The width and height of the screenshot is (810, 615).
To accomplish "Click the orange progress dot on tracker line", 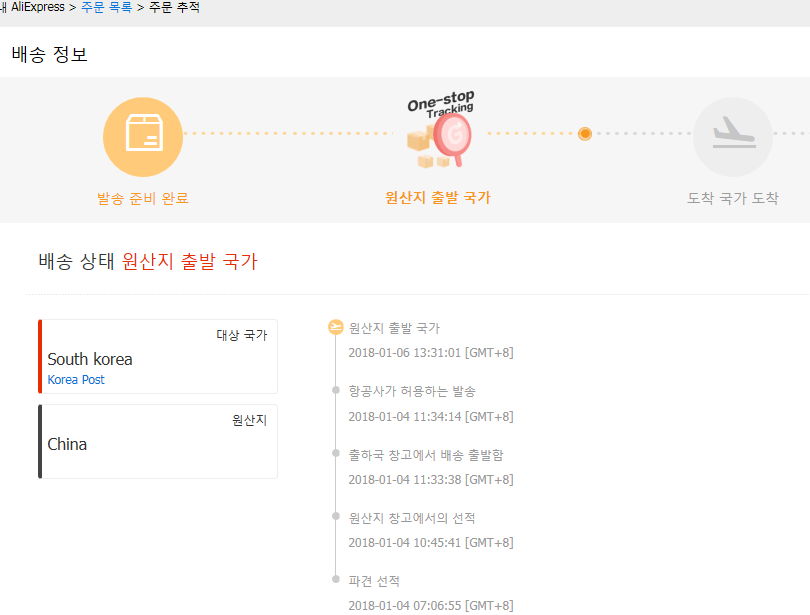I will pyautogui.click(x=585, y=134).
